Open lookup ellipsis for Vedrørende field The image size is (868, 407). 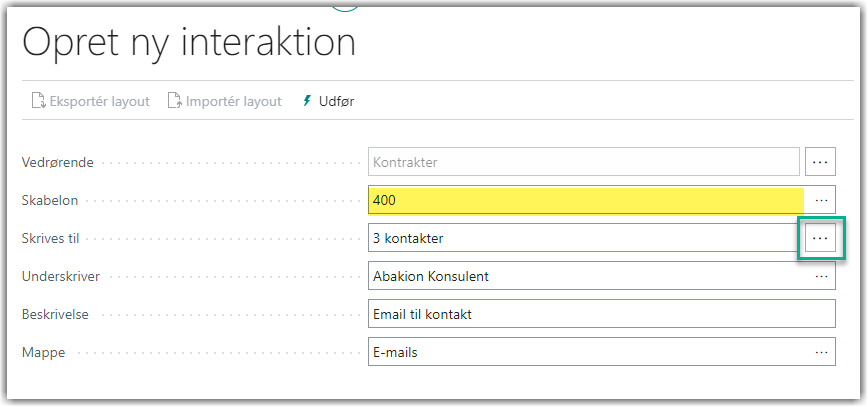[820, 162]
